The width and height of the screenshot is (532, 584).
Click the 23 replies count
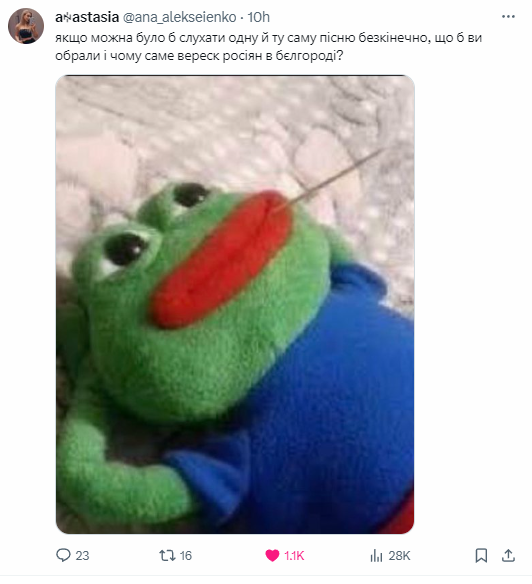click(x=82, y=556)
